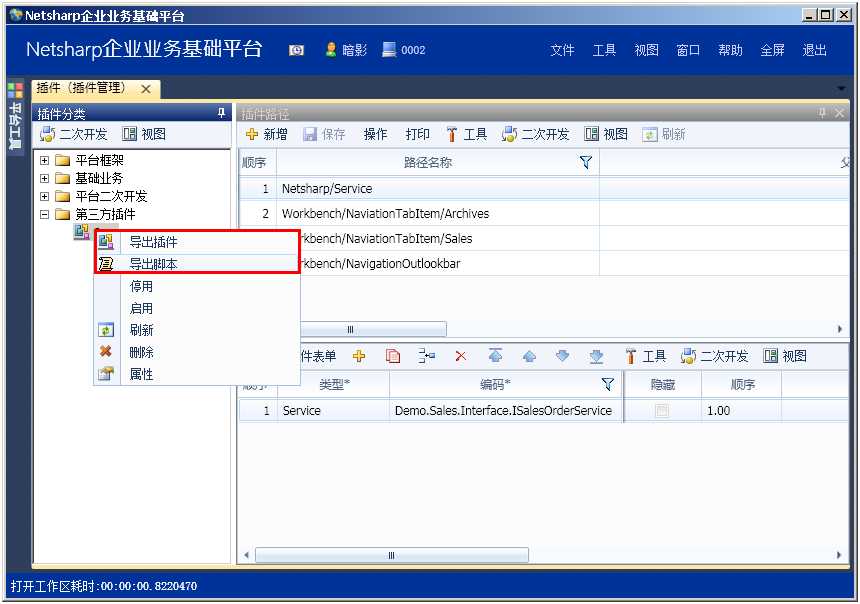Expand the 基础业务 tree node
860x604 pixels.
tap(44, 178)
